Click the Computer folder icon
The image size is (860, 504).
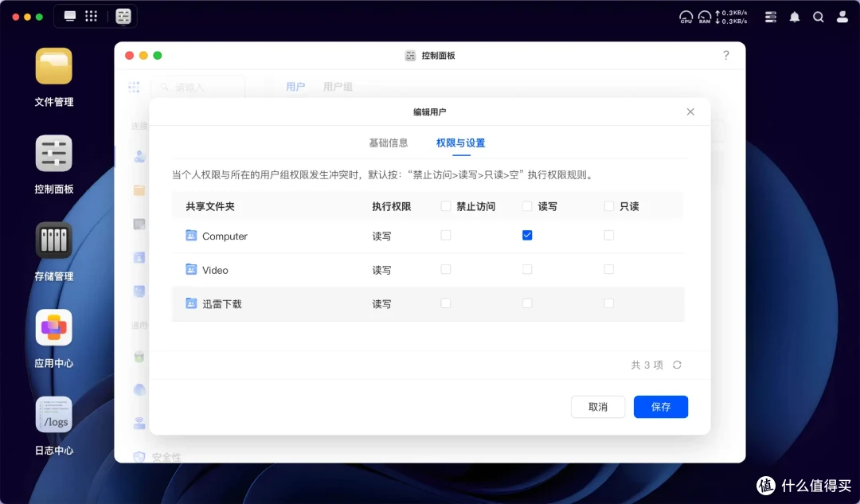[191, 235]
